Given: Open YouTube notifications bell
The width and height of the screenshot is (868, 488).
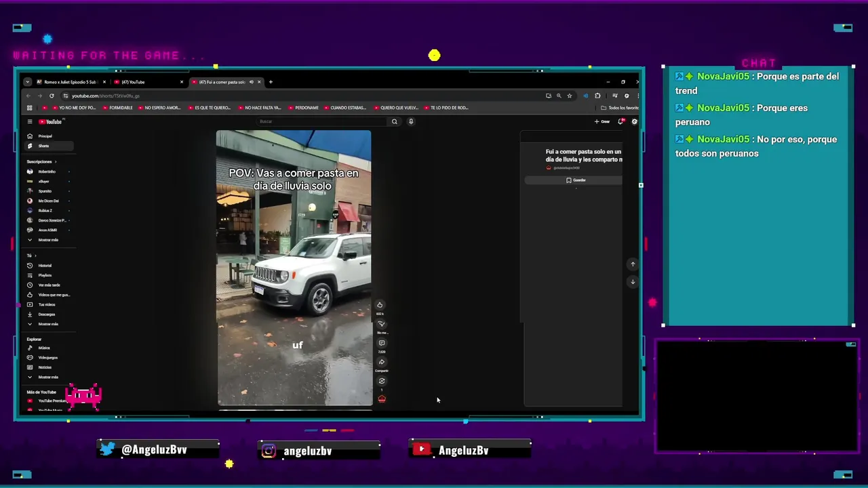Looking at the screenshot, I should point(620,122).
